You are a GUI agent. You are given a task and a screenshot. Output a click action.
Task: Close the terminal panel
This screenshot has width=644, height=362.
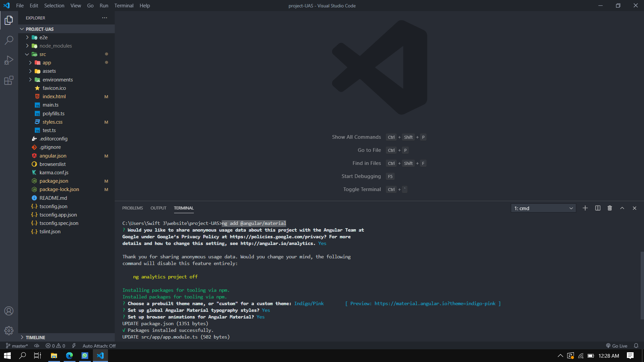[x=635, y=208]
